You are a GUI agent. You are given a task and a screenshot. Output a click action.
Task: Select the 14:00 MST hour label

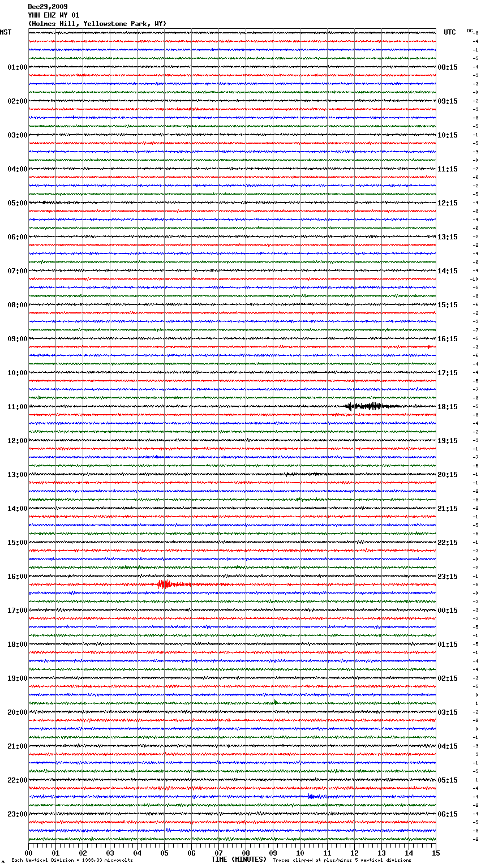17,509
